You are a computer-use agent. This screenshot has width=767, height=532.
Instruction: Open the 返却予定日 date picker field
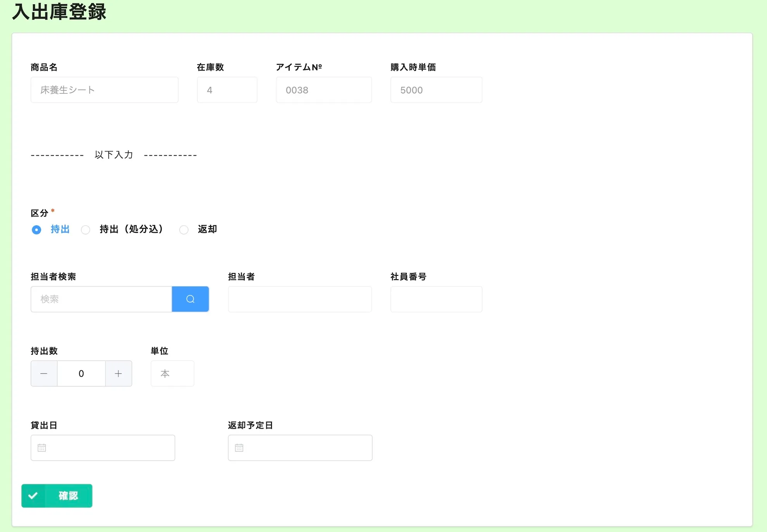306,448
